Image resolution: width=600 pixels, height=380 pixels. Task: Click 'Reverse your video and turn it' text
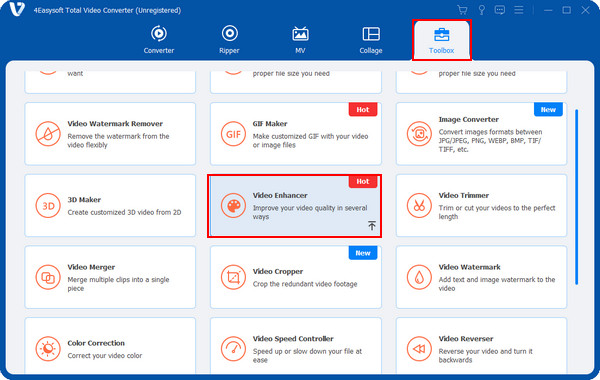(x=485, y=355)
